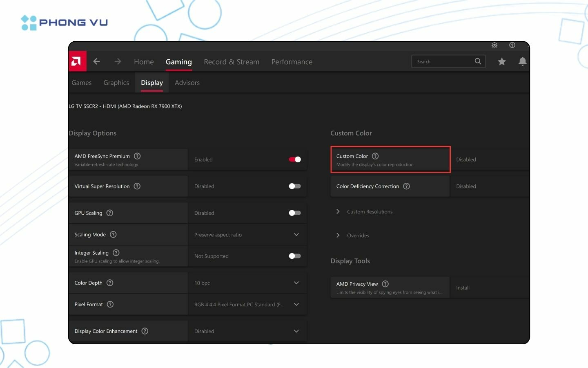The width and height of the screenshot is (588, 368).
Task: Switch to the Games sub-tab
Action: (82, 83)
